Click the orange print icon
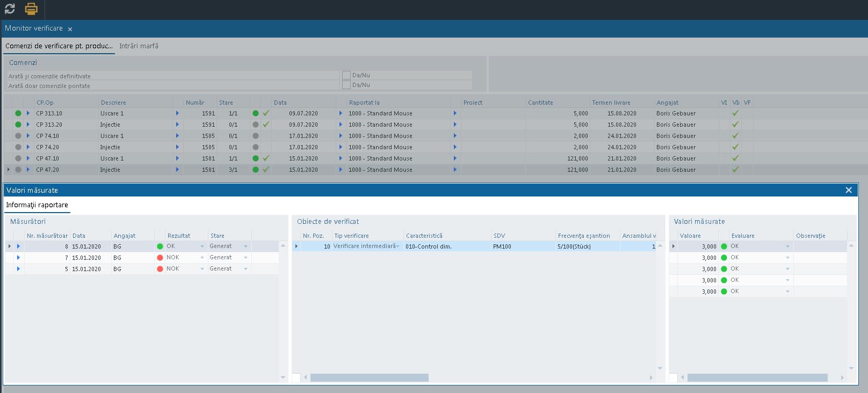The image size is (868, 393). [x=31, y=9]
